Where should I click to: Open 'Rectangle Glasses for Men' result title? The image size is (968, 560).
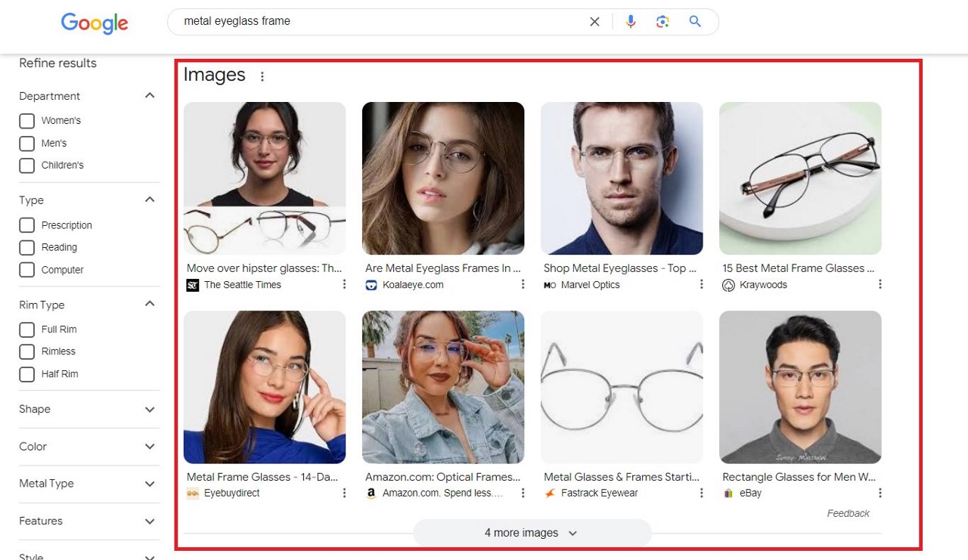pos(799,477)
